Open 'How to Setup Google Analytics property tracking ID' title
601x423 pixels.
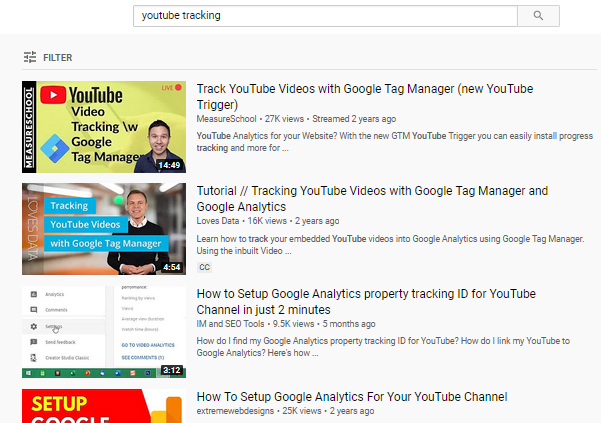(x=366, y=302)
